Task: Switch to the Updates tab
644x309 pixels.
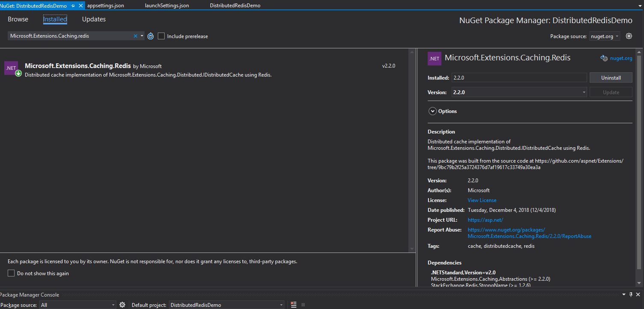Action: tap(94, 19)
